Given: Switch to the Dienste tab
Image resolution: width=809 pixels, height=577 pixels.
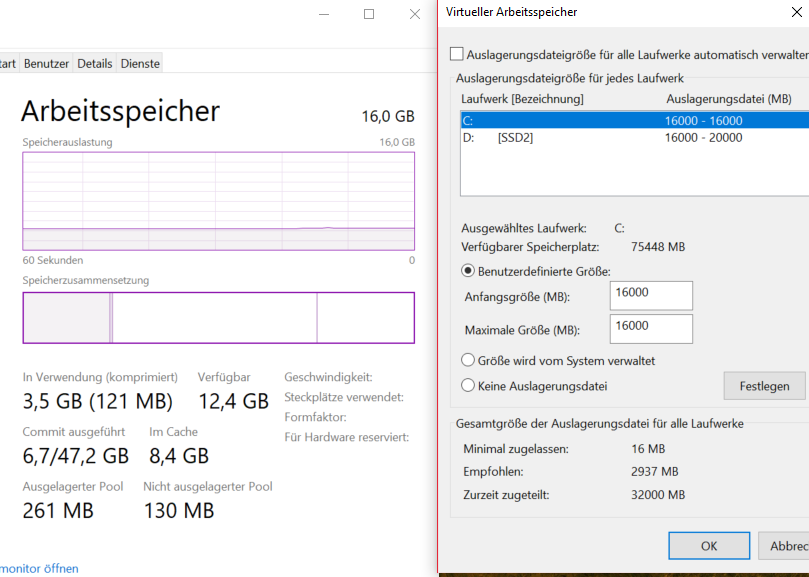Looking at the screenshot, I should coord(140,63).
